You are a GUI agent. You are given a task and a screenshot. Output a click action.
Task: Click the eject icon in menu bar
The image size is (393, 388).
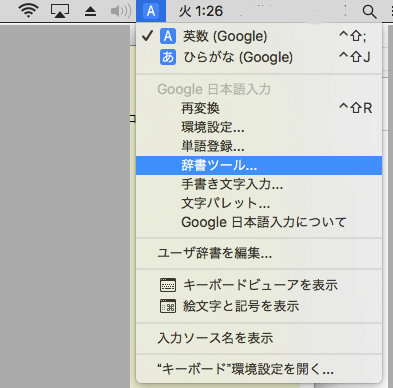90,12
